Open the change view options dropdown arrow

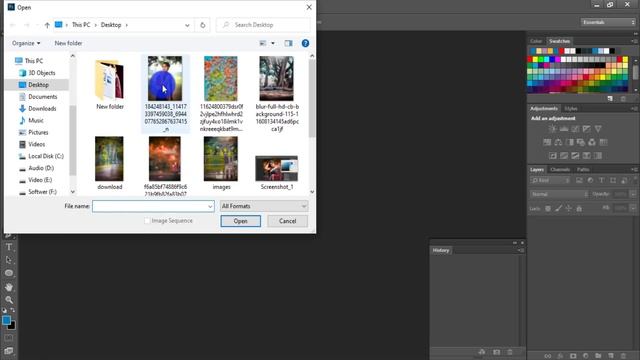pos(273,43)
